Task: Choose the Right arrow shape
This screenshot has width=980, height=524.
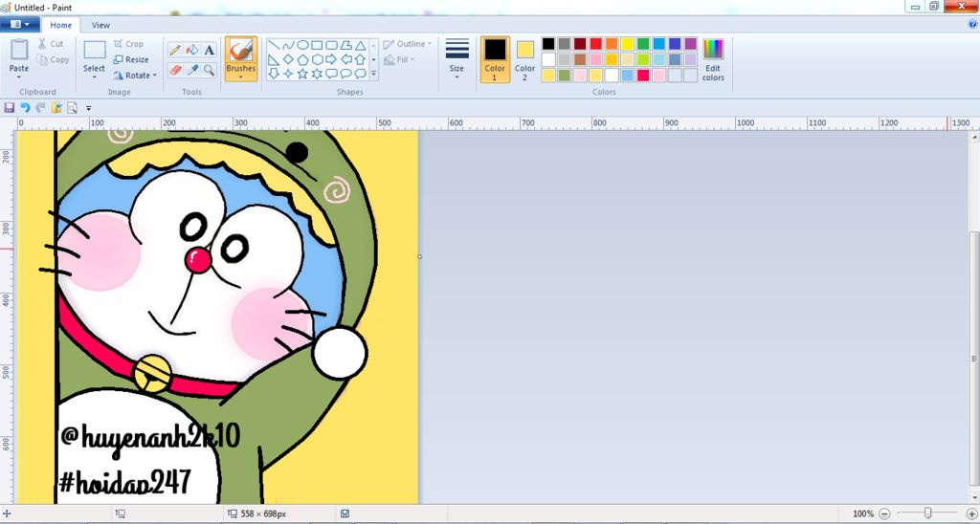Action: pos(331,60)
